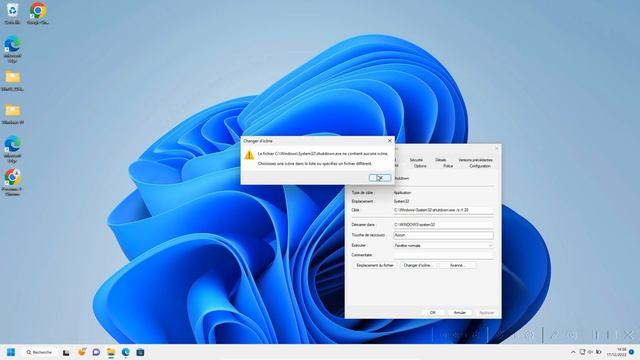Screen dimensions: 640x360
Task: Click the volume icon in system tray
Action: click(x=590, y=352)
